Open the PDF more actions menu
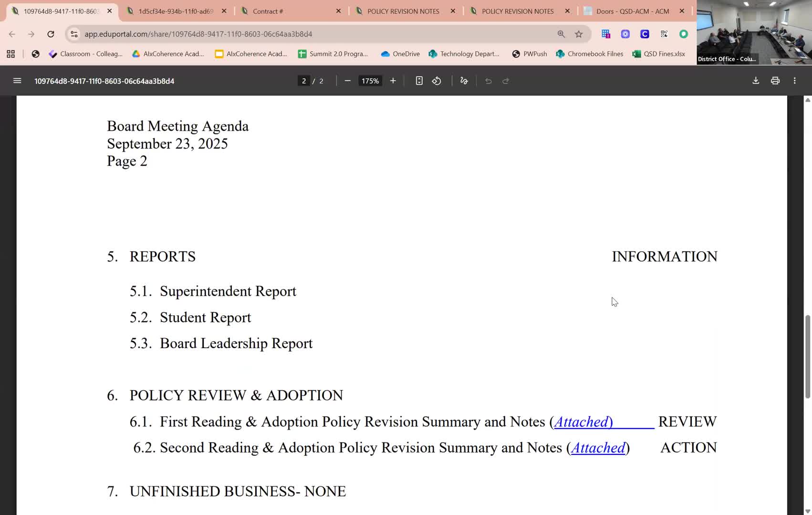This screenshot has height=515, width=812. (x=794, y=81)
